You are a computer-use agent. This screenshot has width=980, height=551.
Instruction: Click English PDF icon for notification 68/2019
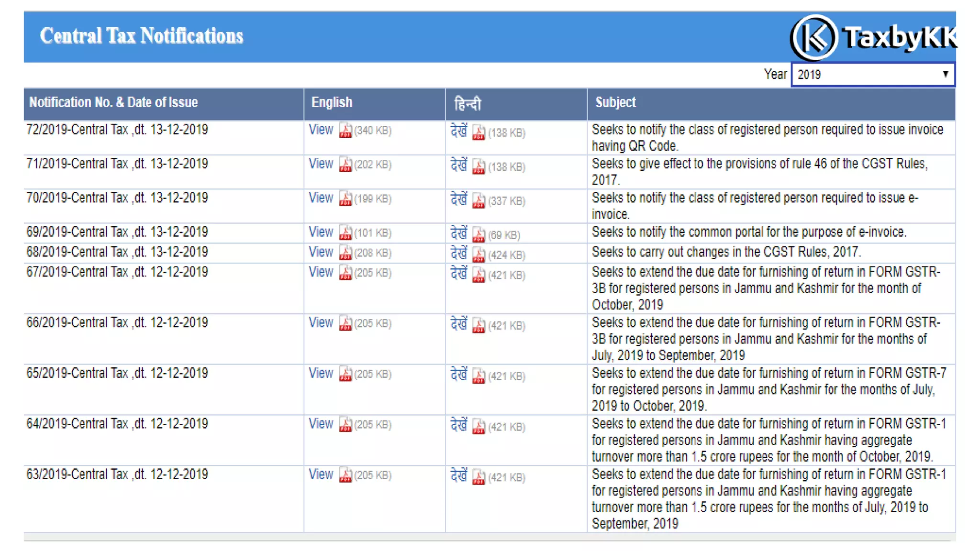pyautogui.click(x=345, y=253)
